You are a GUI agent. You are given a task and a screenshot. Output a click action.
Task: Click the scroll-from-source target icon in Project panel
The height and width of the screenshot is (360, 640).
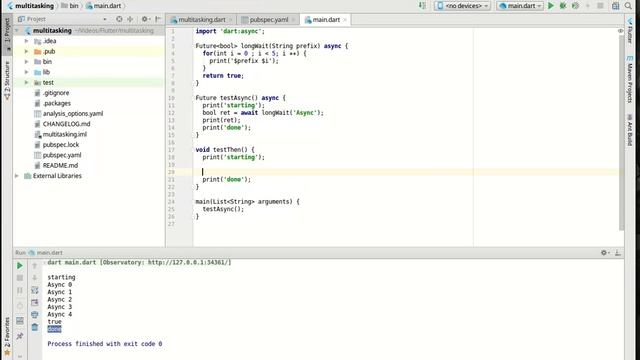[x=119, y=19]
